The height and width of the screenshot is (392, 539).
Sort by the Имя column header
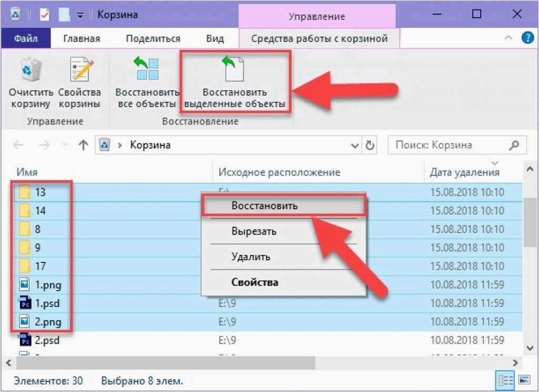[x=27, y=172]
